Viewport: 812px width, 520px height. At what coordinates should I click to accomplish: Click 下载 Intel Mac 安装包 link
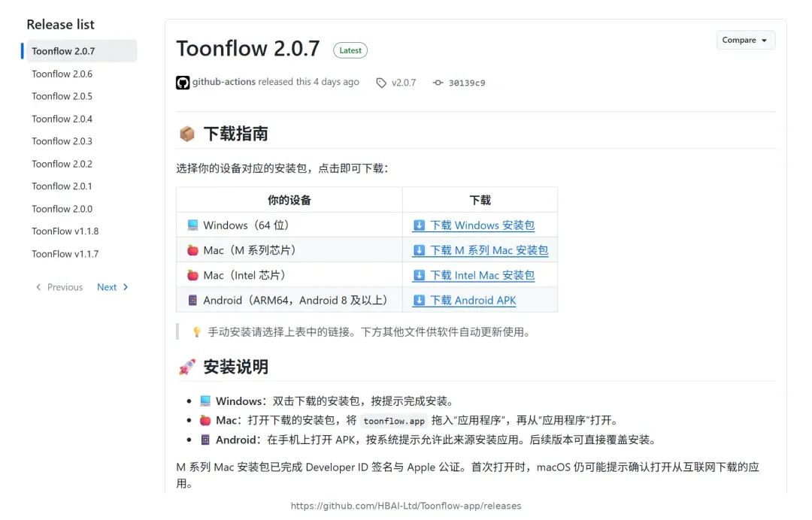[474, 275]
